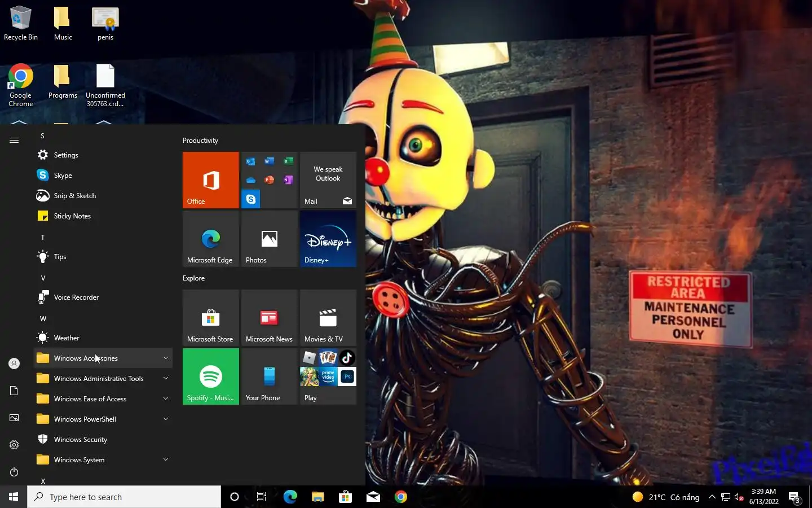812x508 pixels.
Task: Open Snip & Sketch from app list
Action: point(103,196)
